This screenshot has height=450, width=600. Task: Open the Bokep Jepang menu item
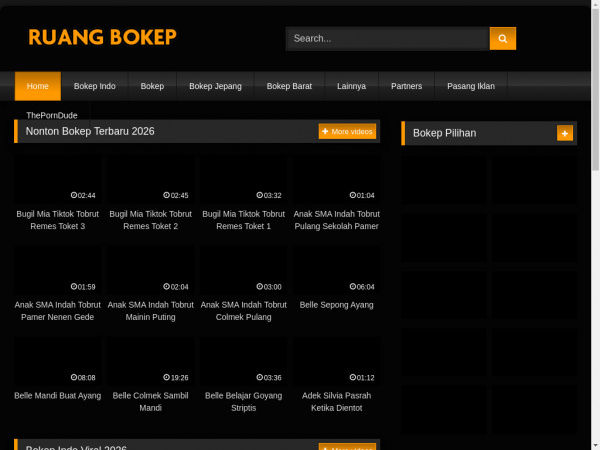[x=215, y=86]
